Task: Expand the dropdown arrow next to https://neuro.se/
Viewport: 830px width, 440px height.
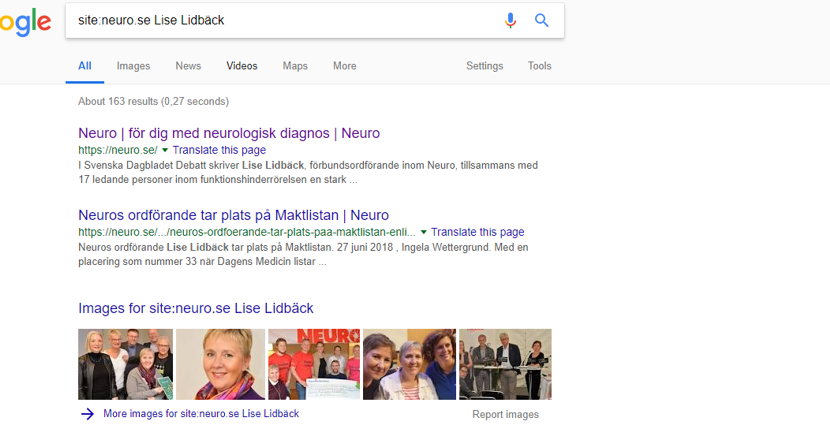Action: [165, 150]
